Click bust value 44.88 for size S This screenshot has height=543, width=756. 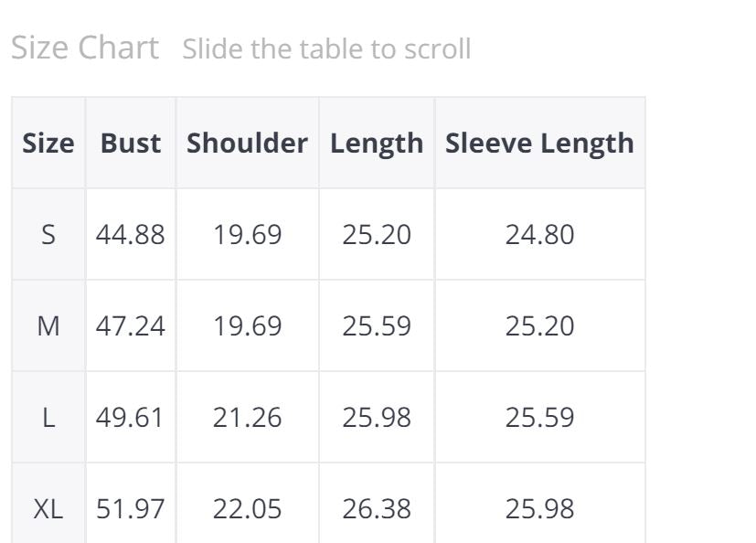[x=131, y=235]
